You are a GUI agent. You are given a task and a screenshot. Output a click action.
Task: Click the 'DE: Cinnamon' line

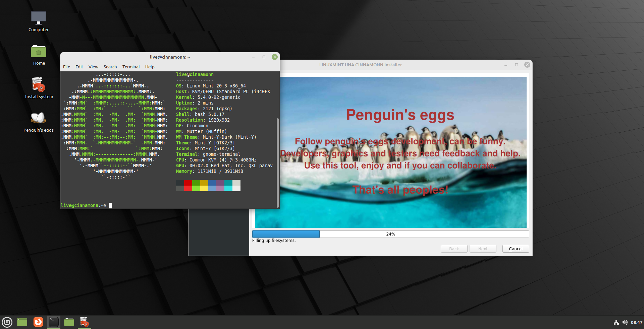point(192,126)
